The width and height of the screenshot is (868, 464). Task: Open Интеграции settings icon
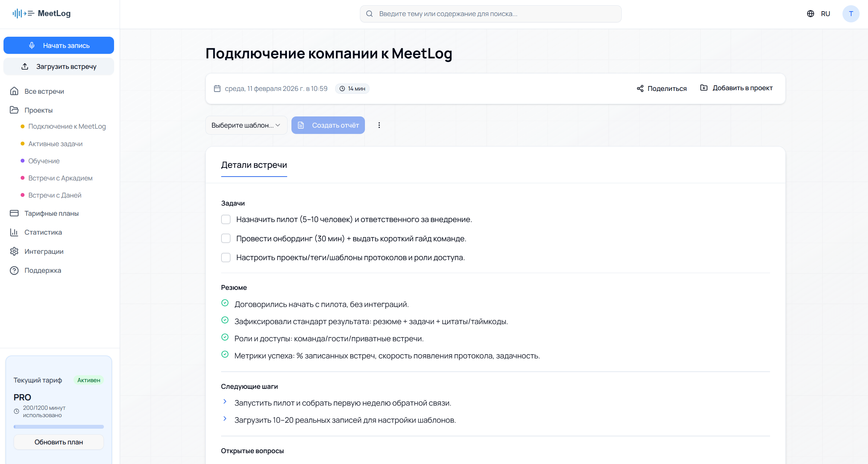[x=14, y=251]
